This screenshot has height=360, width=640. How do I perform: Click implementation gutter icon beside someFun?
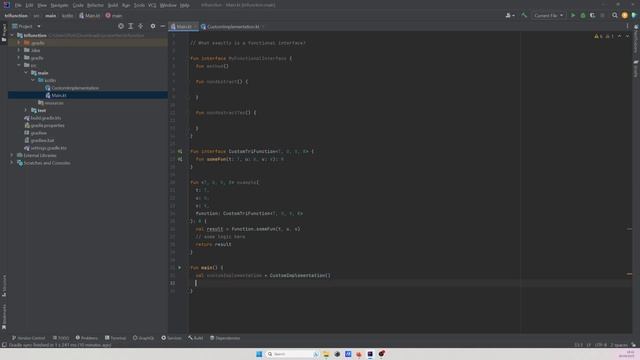[180, 159]
